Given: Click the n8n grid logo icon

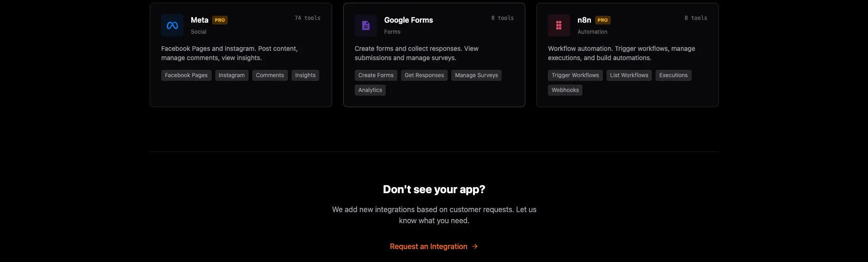Looking at the screenshot, I should click(559, 25).
